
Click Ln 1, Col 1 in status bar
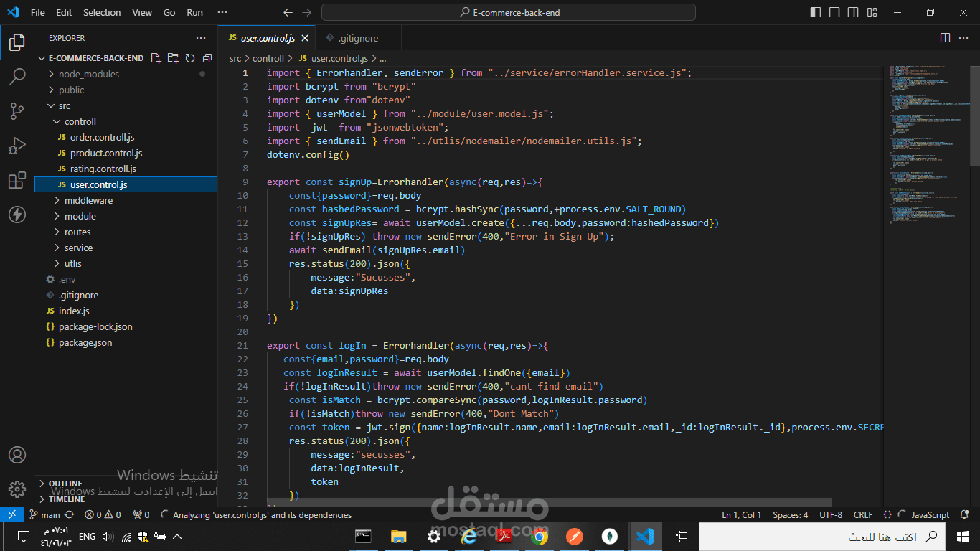pyautogui.click(x=742, y=514)
